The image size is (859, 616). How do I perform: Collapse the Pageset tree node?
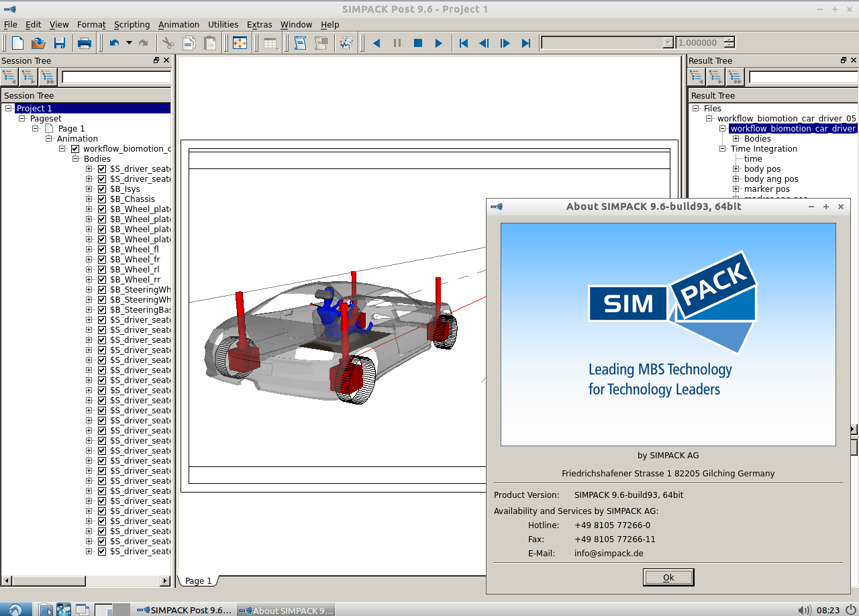click(x=22, y=118)
